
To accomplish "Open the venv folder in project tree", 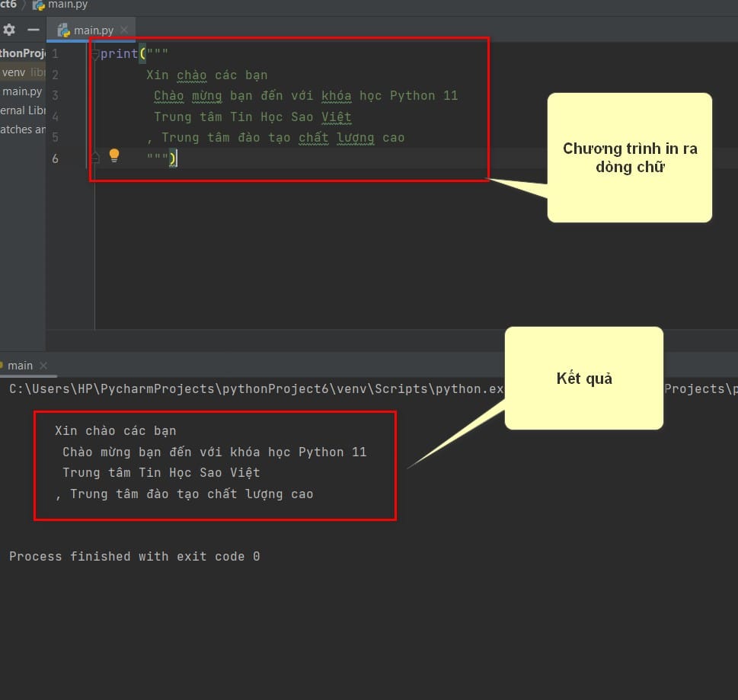I will [x=13, y=72].
